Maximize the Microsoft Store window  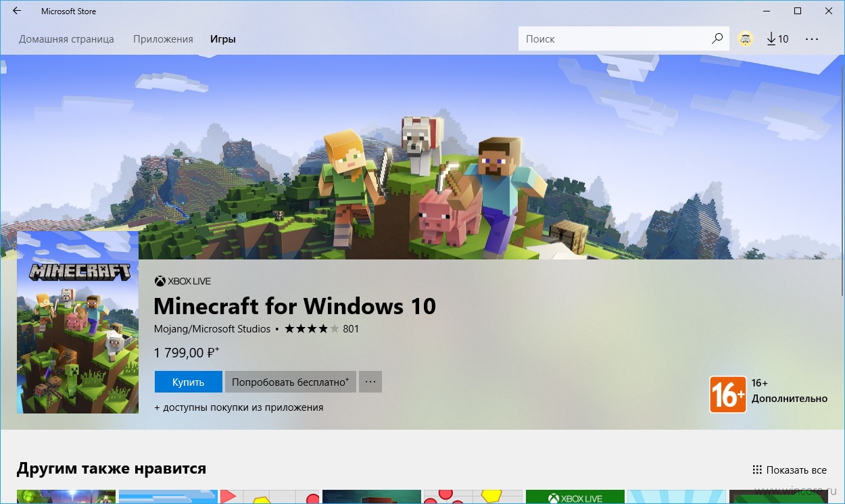pos(798,11)
